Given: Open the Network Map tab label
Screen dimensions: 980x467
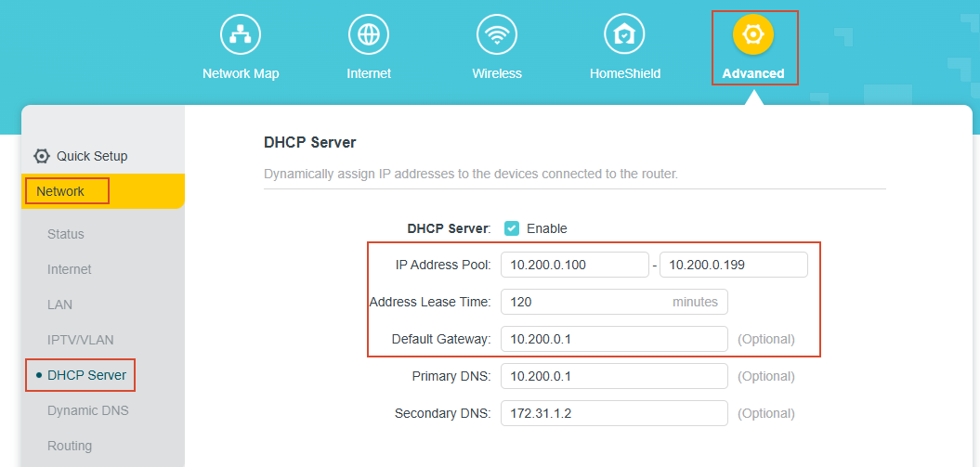Looking at the screenshot, I should (x=241, y=73).
